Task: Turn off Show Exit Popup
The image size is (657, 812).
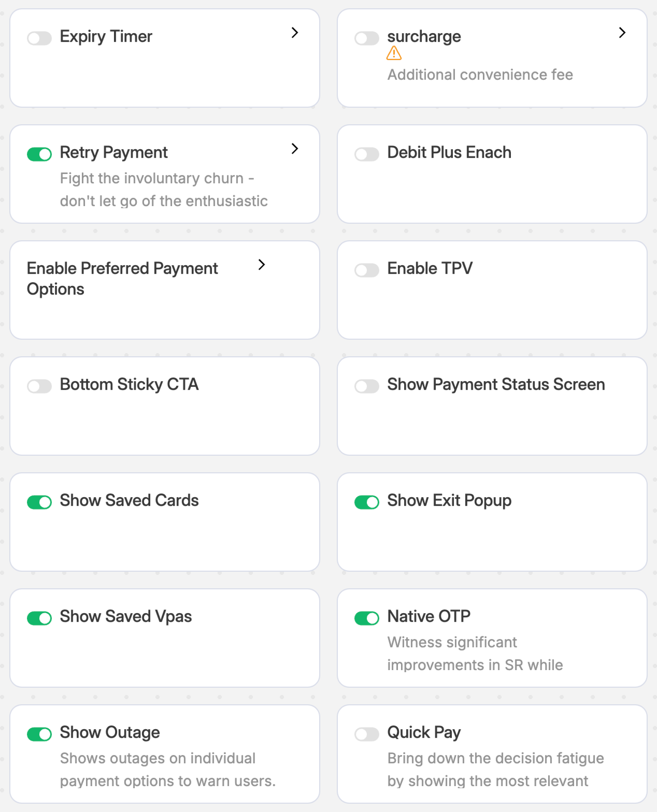Action: pos(366,502)
